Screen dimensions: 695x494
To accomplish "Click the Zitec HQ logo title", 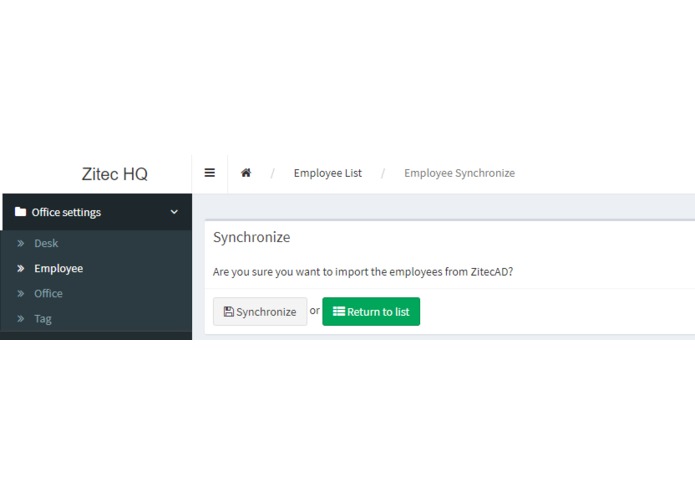I will tap(115, 174).
